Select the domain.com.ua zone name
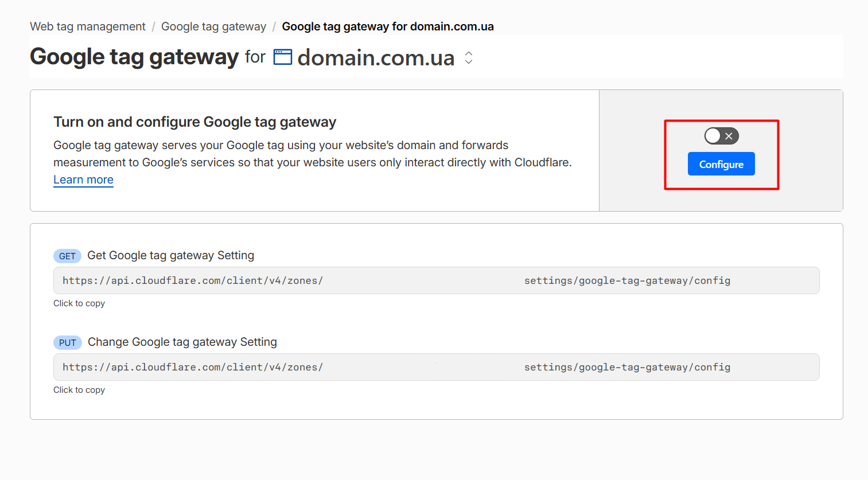Screen dimensions: 868x480 (x=376, y=57)
